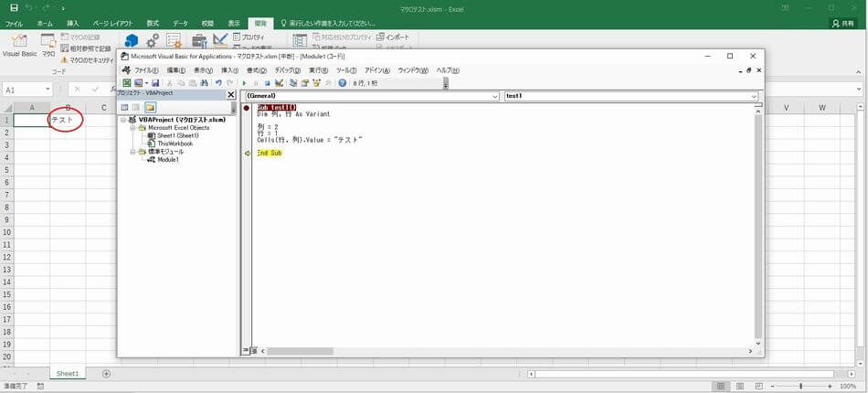Collapse the 標準モジュール folder node
This screenshot has width=868, height=393.
(132, 152)
